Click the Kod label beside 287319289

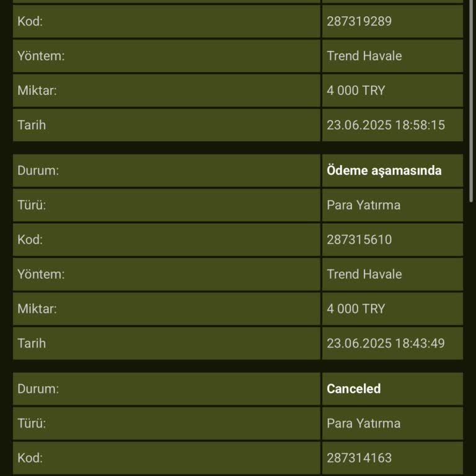[x=30, y=21]
